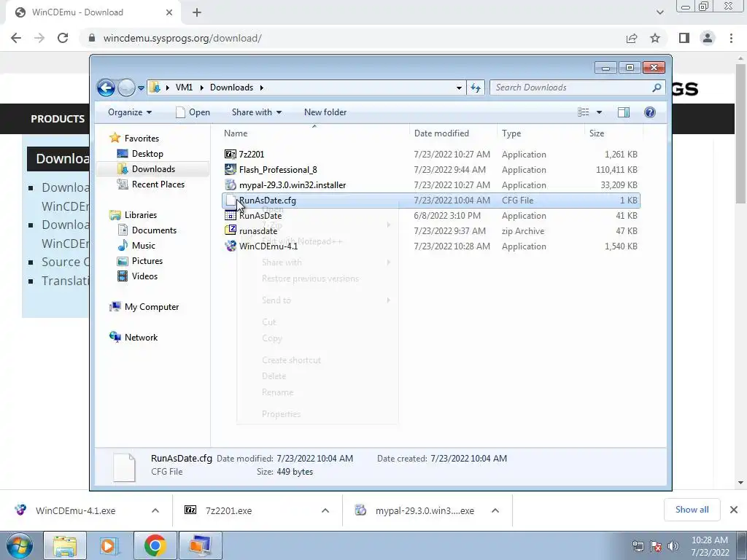The height and width of the screenshot is (560, 747).
Task: Select the WinCDEmu-4.1 file
Action: coord(431,246)
